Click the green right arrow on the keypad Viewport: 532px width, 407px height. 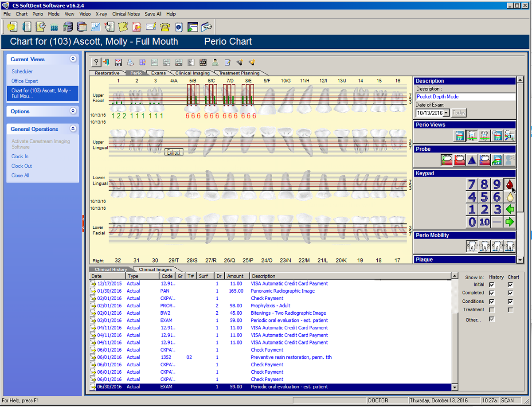[x=510, y=222]
